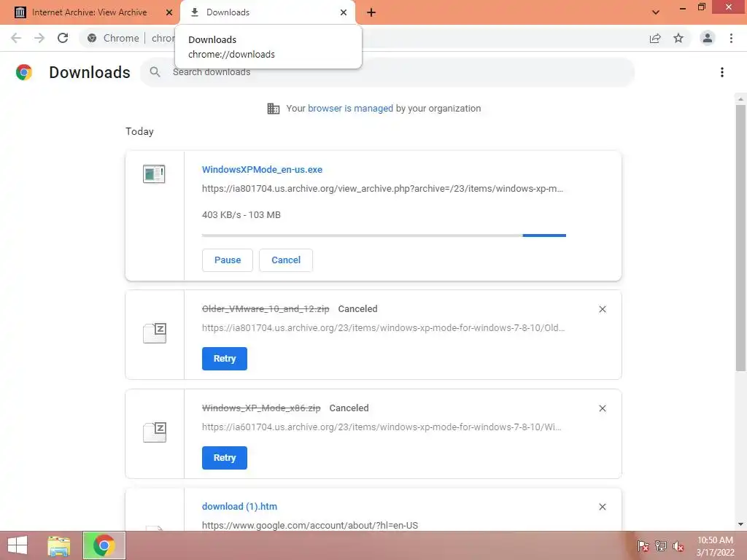Click the scrollbar up arrow
747x560 pixels.
[x=740, y=99]
